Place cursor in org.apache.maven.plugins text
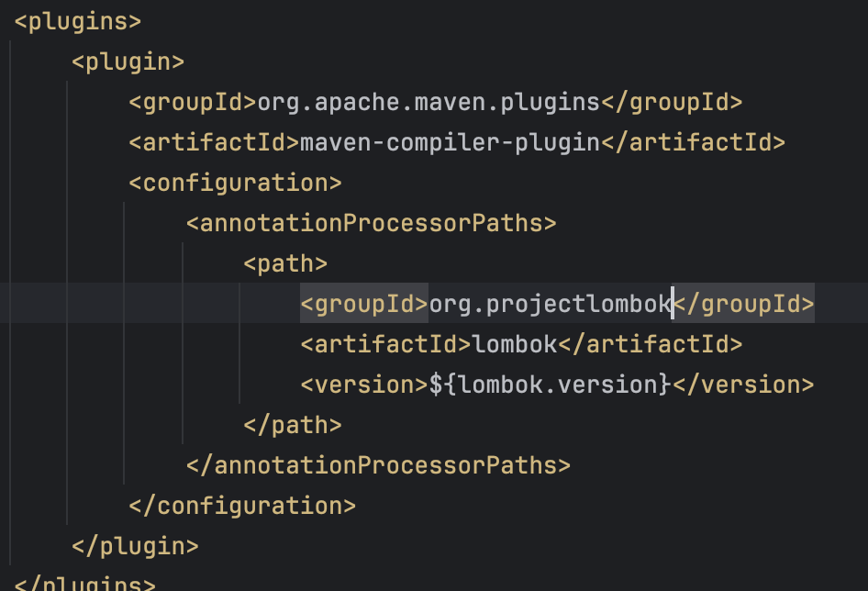 (x=429, y=103)
